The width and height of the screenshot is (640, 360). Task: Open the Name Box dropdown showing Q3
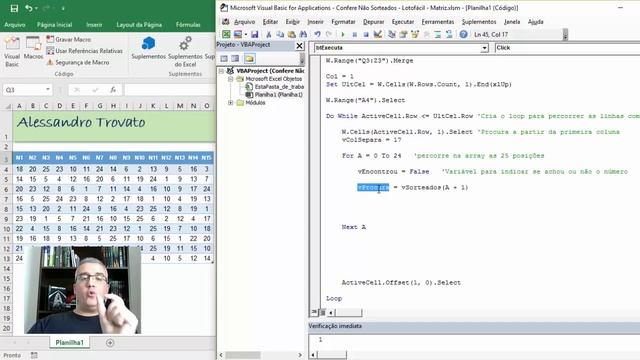[x=48, y=90]
